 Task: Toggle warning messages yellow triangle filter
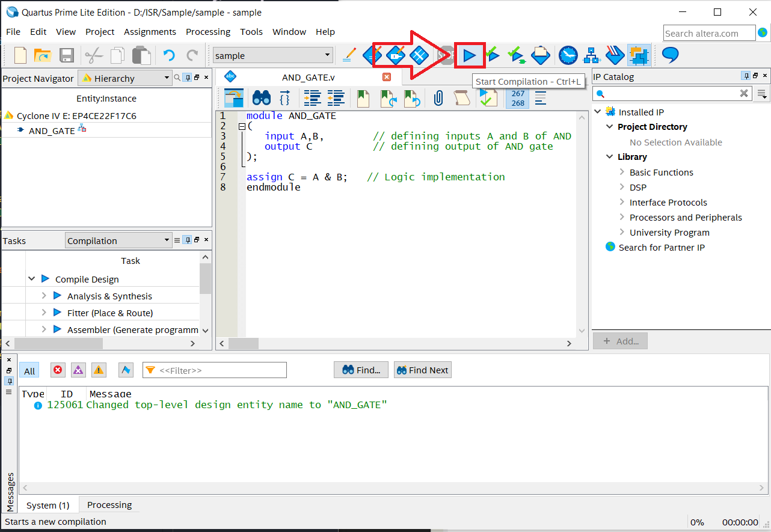(99, 370)
